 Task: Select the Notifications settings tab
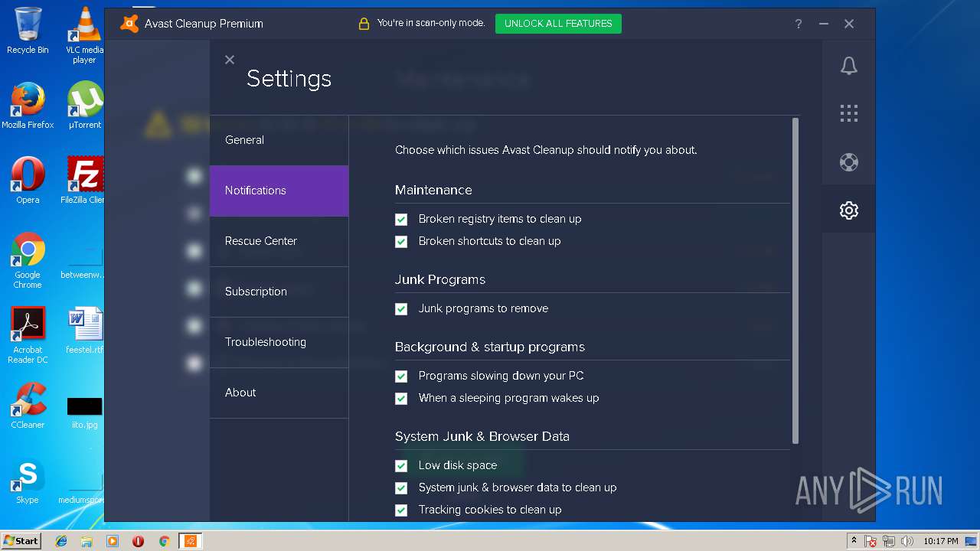279,191
